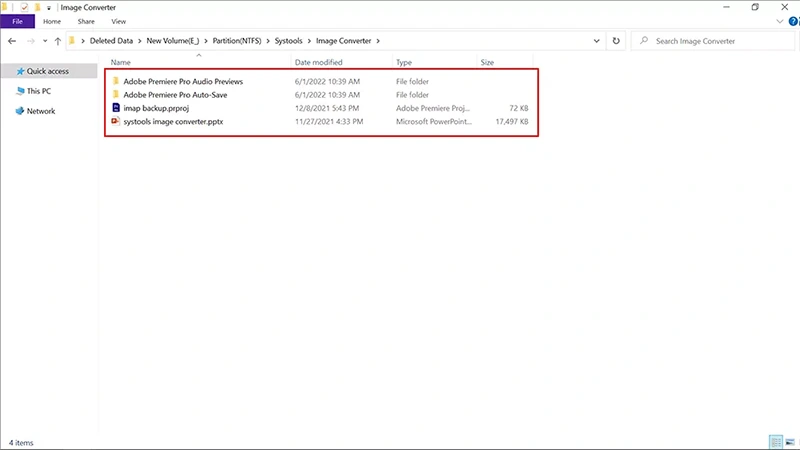Click PowerPoint icon of systools image converter

pyautogui.click(x=116, y=121)
